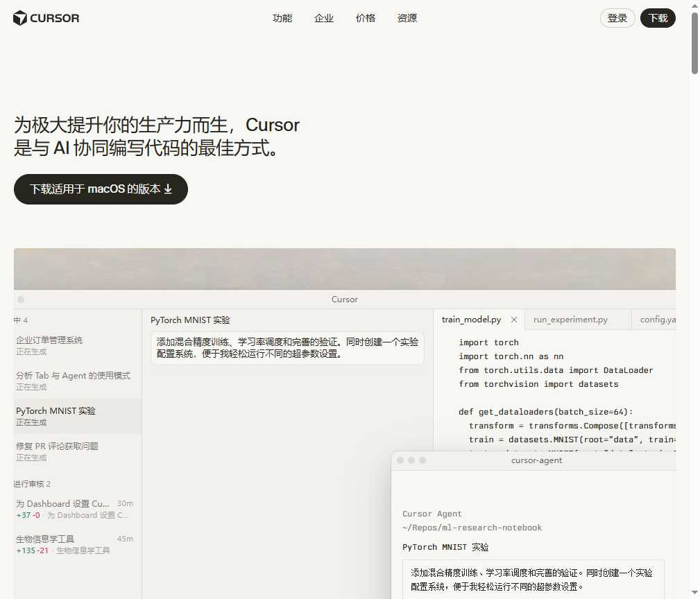Open the 资源 menu
Image resolution: width=700 pixels, height=599 pixels.
pos(407,18)
